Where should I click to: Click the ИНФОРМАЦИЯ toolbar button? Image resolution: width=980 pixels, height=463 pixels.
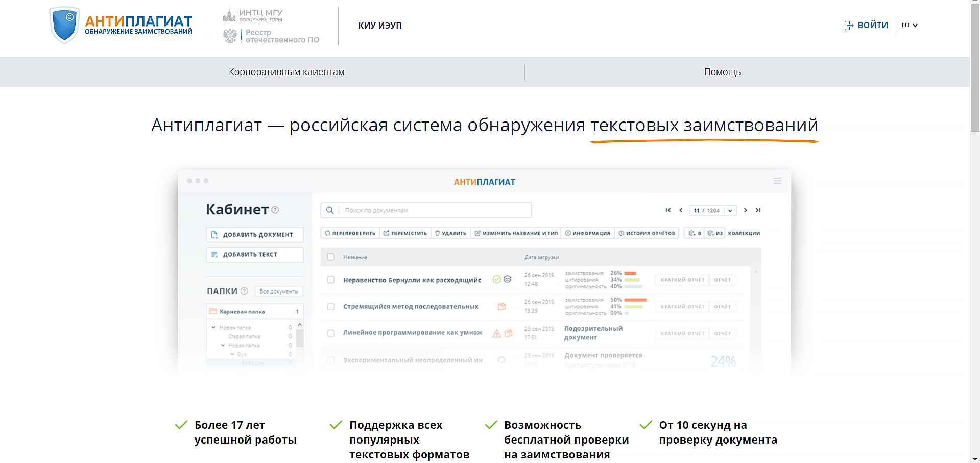click(588, 233)
